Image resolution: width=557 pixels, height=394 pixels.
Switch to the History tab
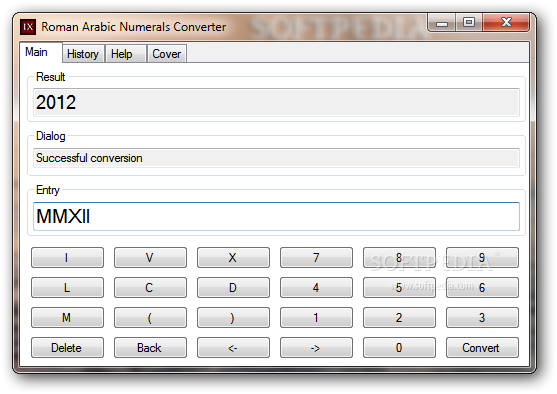[x=83, y=54]
